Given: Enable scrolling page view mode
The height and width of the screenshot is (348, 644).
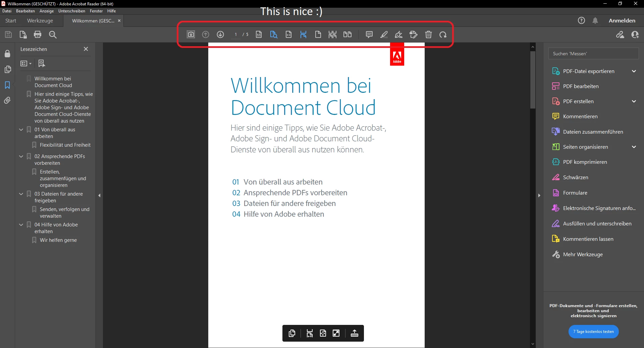Looking at the screenshot, I should pyautogui.click(x=303, y=34).
